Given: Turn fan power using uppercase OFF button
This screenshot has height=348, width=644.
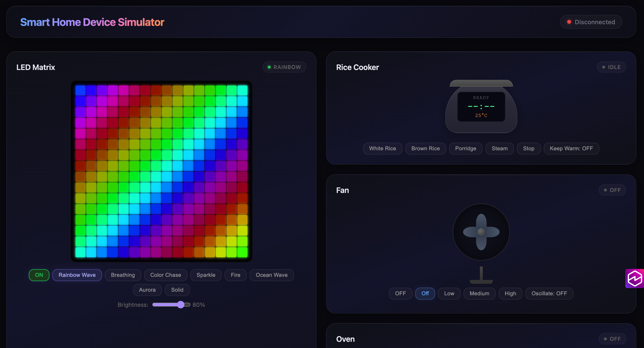Looking at the screenshot, I should point(400,293).
